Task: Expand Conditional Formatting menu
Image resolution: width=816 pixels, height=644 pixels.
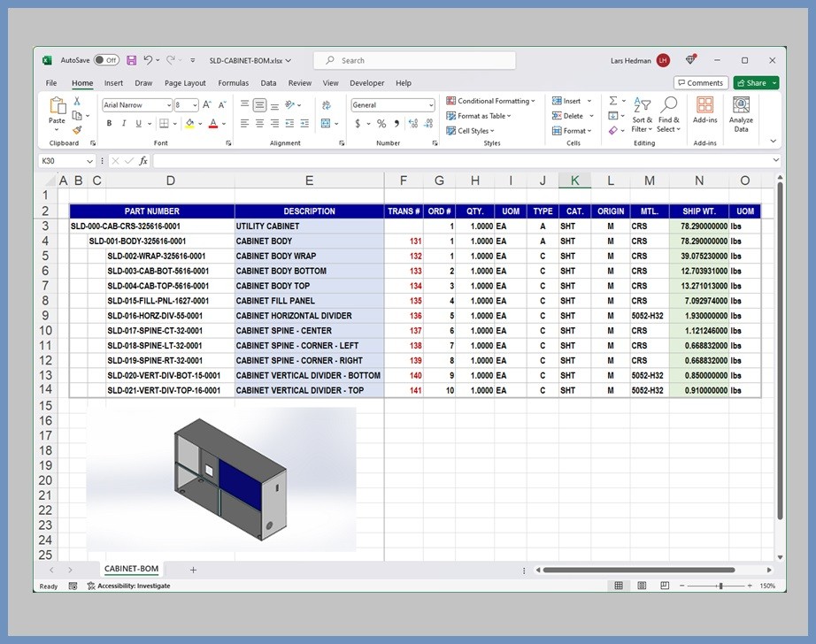Action: pos(490,101)
